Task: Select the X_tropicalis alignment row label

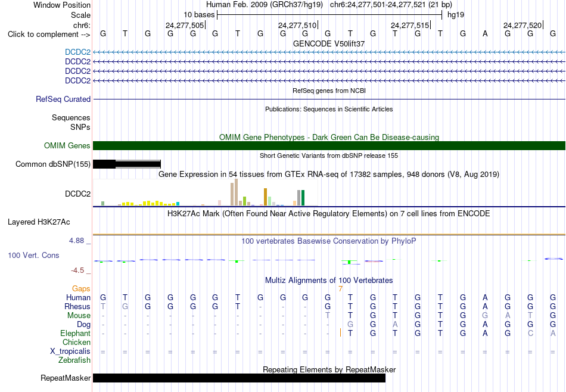Action: 70,351
